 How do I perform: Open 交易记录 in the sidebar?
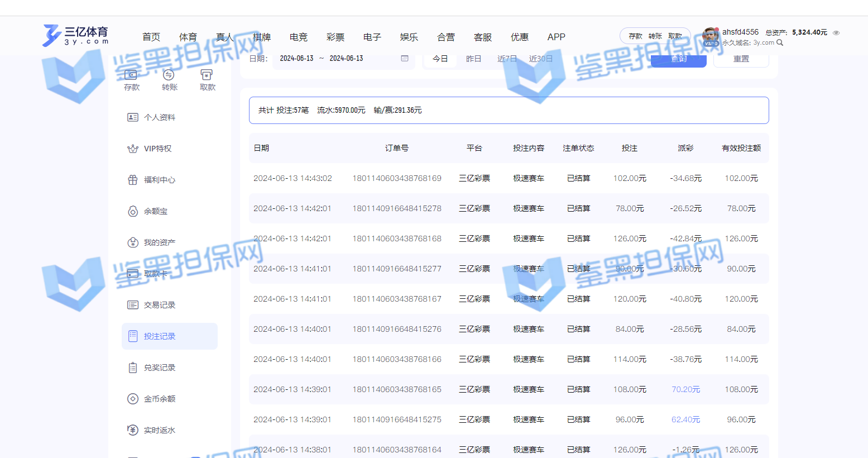(159, 305)
